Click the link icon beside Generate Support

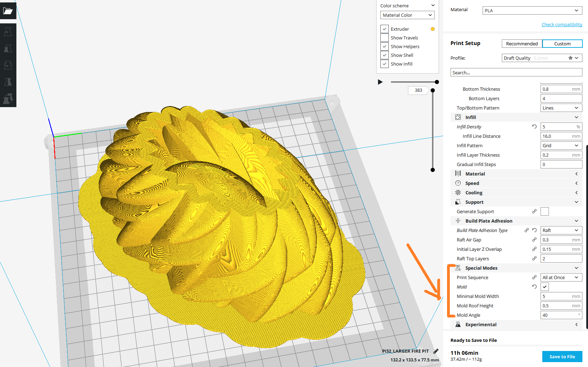coord(534,211)
